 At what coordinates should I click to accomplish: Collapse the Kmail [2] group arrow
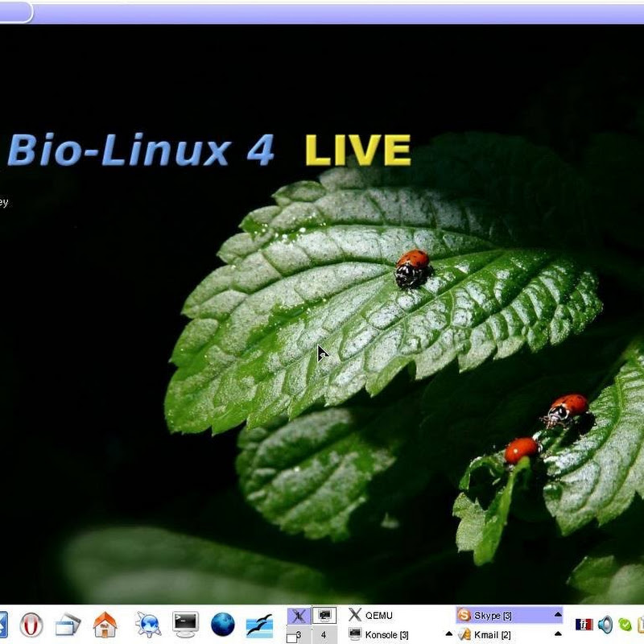(559, 635)
